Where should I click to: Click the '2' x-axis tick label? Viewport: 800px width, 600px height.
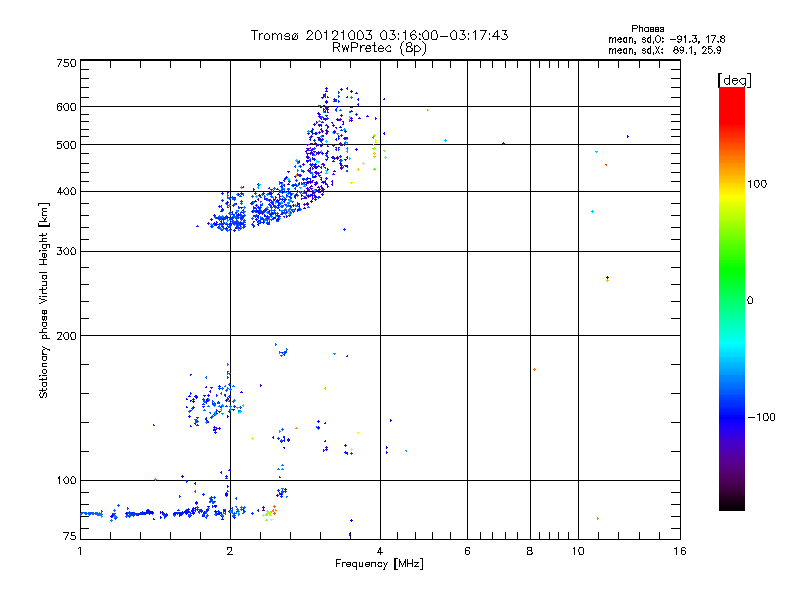click(x=230, y=551)
